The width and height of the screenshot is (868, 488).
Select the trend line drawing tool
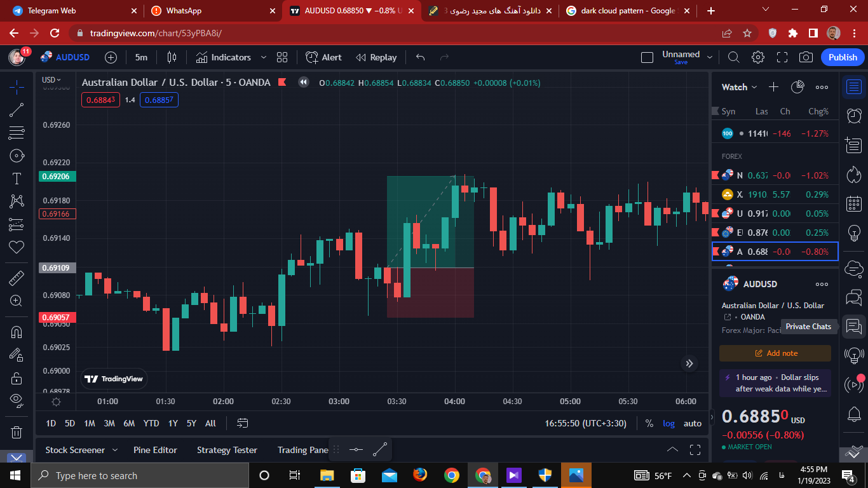[17, 110]
